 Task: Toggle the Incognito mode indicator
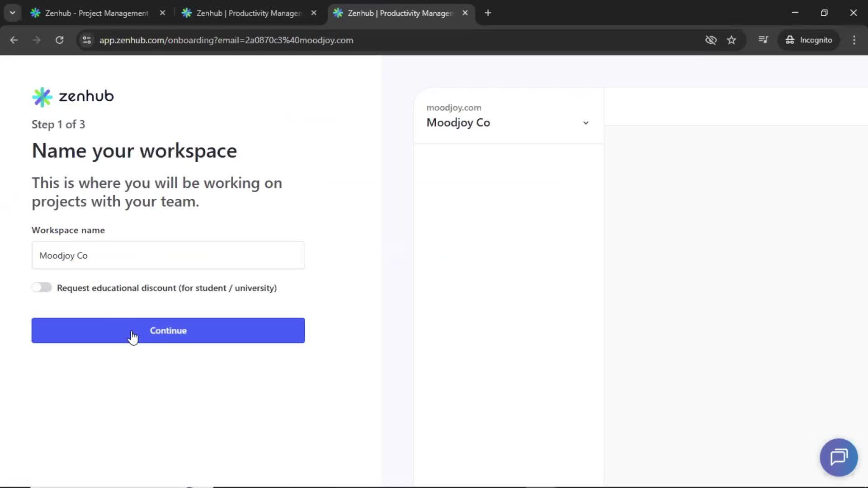pyautogui.click(x=809, y=40)
